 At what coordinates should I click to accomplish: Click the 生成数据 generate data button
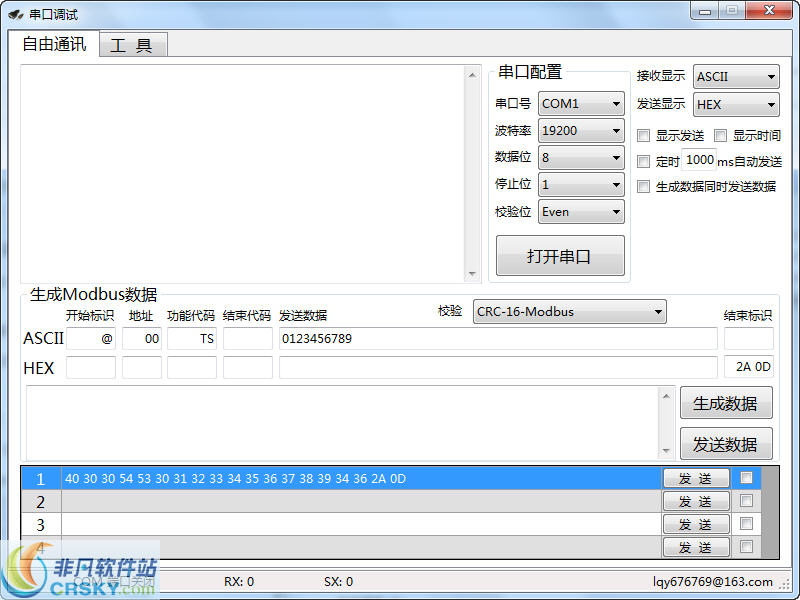727,402
